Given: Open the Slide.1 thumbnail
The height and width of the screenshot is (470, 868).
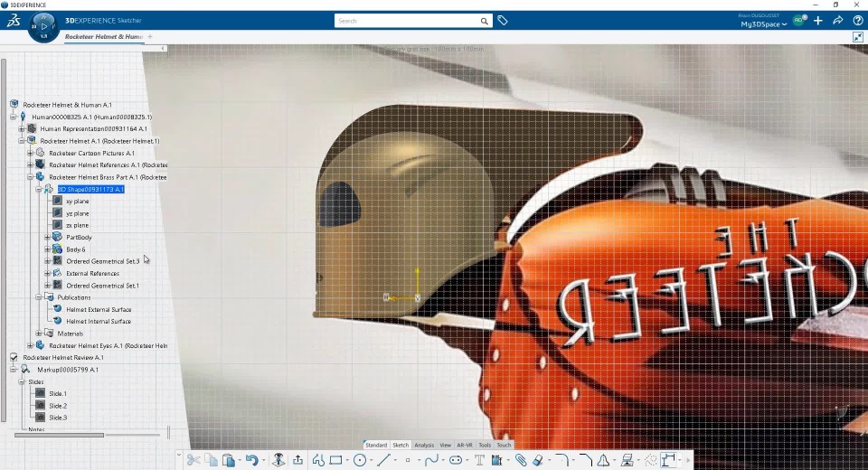Looking at the screenshot, I should tap(40, 393).
